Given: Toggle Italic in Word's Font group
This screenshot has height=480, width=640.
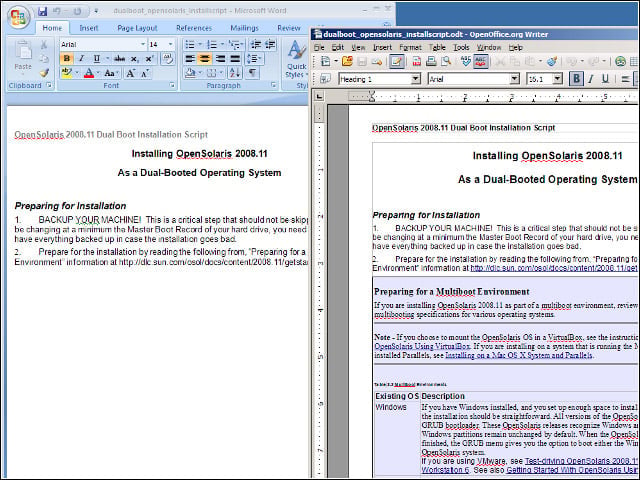Looking at the screenshot, I should 81,59.
